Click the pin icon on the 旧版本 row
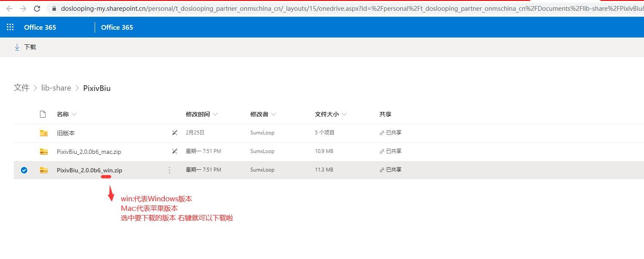Viewport: 644px width, 259px height. (x=175, y=133)
